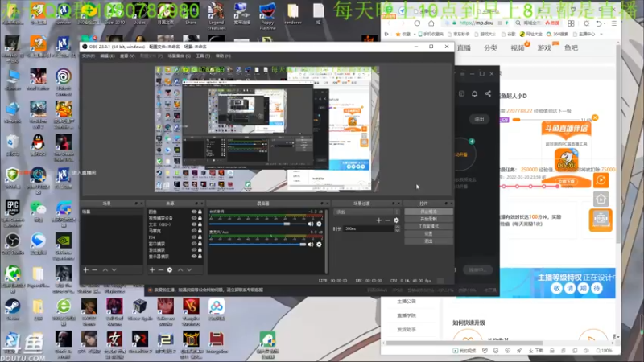Image resolution: width=644 pixels, height=362 pixels.
Task: Add a scene transition with the plus icon
Action: point(378,220)
